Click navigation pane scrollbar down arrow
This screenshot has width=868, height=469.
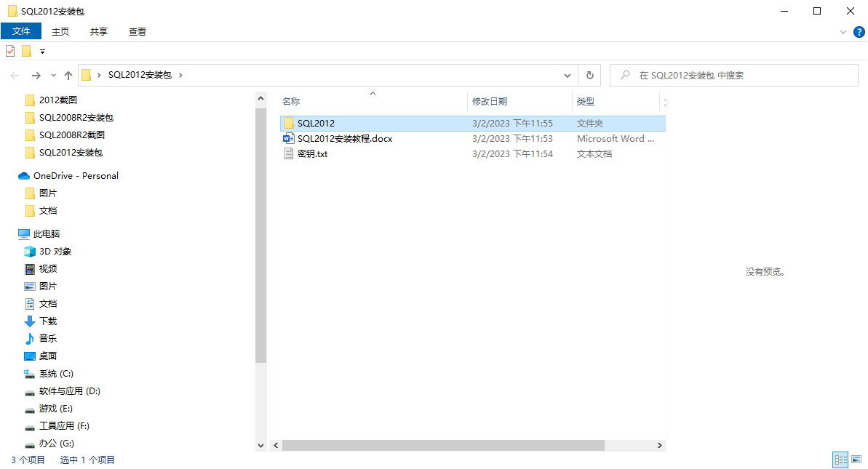pos(260,445)
